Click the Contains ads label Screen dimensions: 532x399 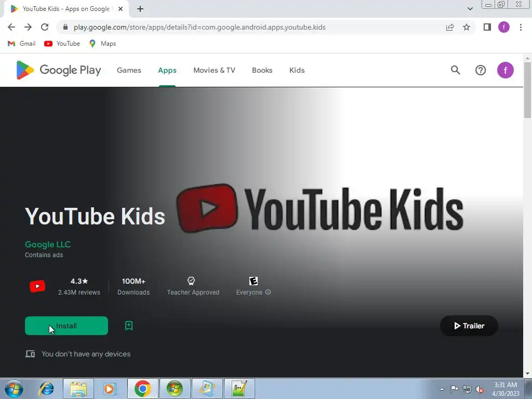point(44,255)
